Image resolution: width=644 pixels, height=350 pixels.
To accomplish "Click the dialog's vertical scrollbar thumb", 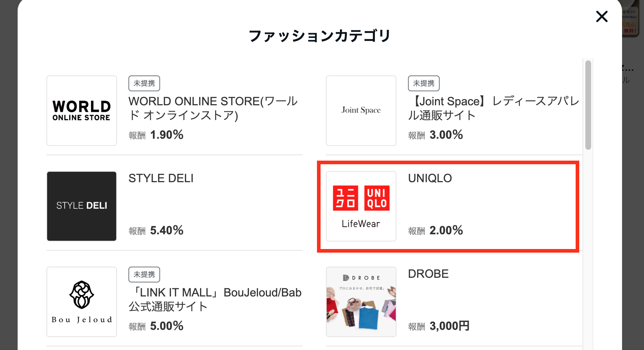I will click(x=588, y=105).
